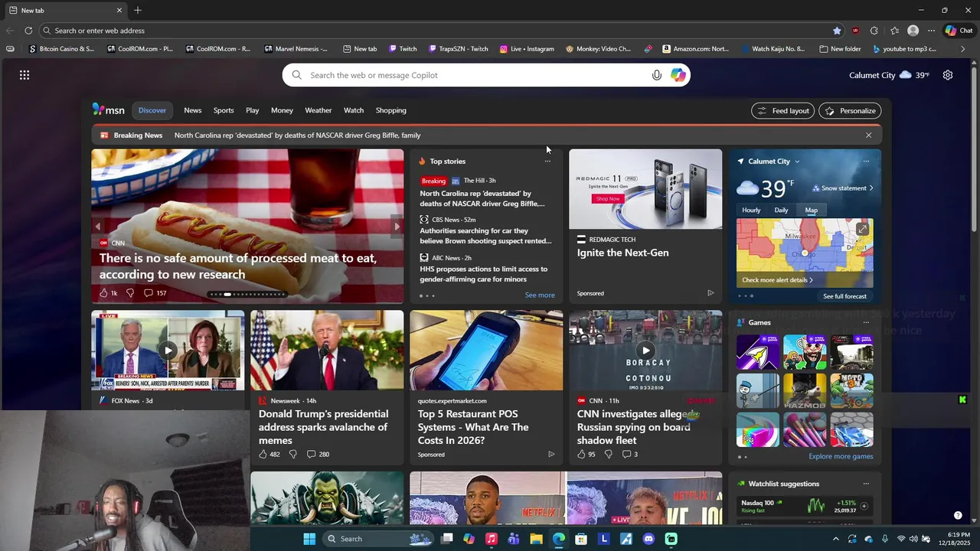Open the MSN apps grid icon
The image size is (980, 551).
pos(24,75)
